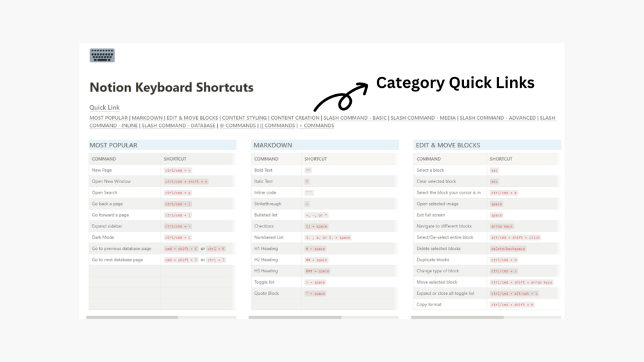Viewport: 644px width, 362px height.
Task: Click the shortcut code in Dark Mode row
Action: click(x=178, y=238)
